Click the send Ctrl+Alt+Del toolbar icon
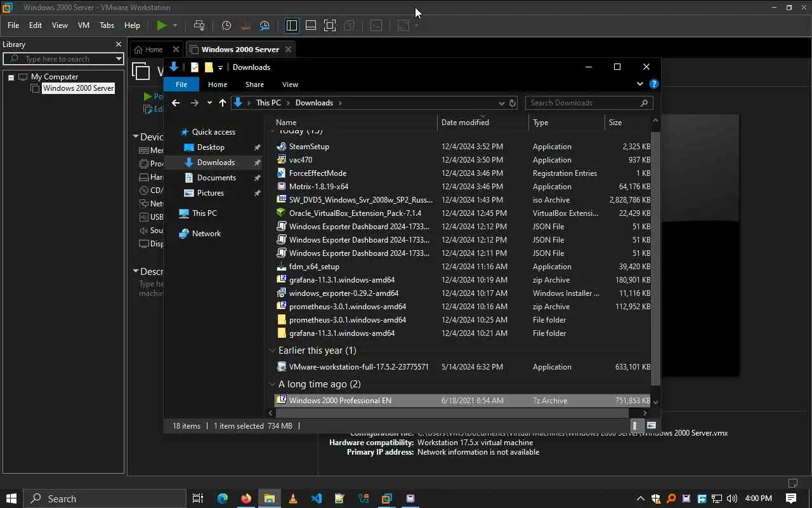812x508 pixels. [199, 25]
